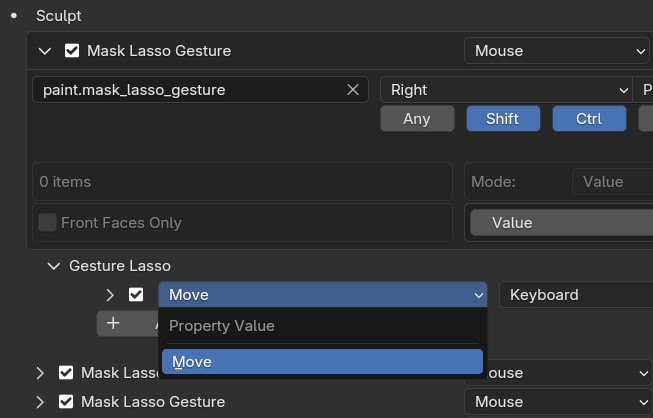This screenshot has height=418, width=653.
Task: Expand the Move keymap item
Action: click(110, 295)
